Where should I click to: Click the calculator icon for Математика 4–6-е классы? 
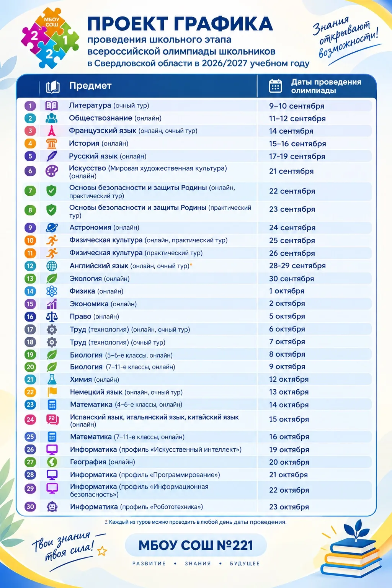(x=52, y=405)
